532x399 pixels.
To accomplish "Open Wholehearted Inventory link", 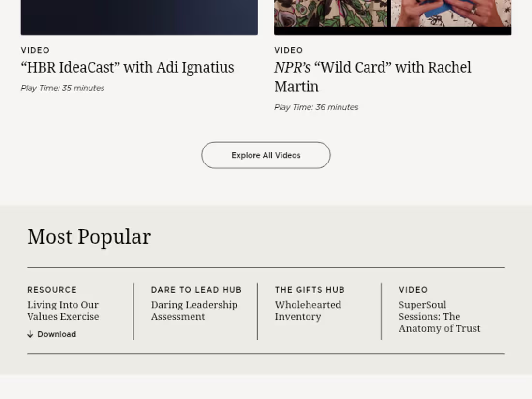I will point(308,310).
